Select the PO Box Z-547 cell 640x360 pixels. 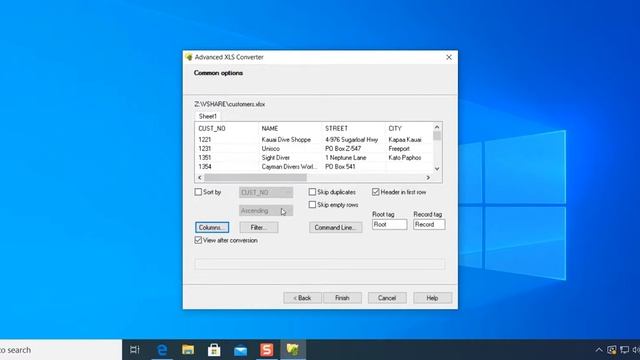pos(343,149)
